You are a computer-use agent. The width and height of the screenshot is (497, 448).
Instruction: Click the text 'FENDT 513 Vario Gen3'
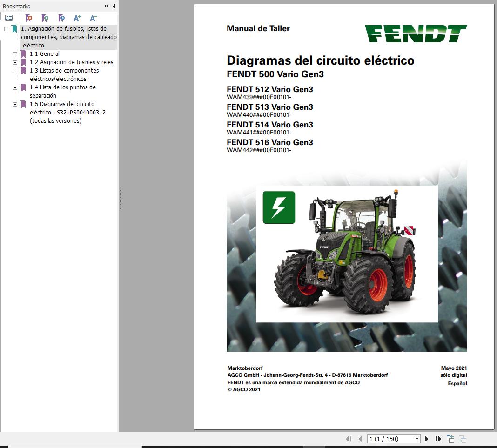tap(270, 107)
